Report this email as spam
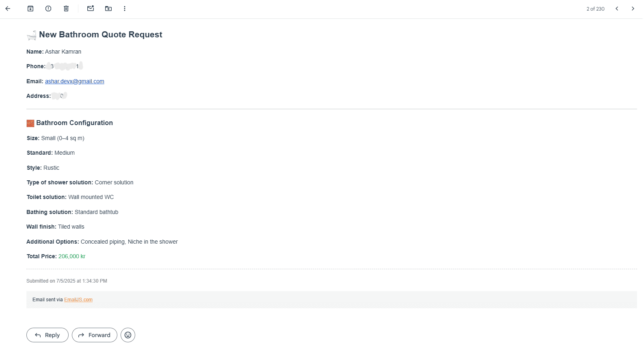 (48, 9)
